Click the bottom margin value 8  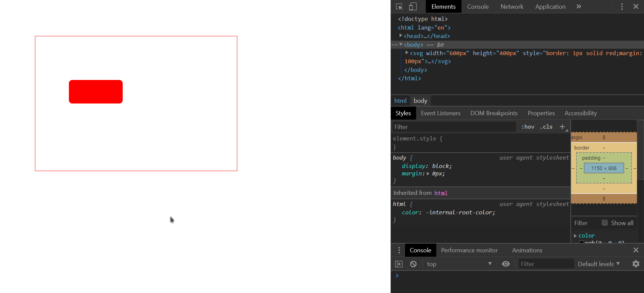pyautogui.click(x=604, y=199)
